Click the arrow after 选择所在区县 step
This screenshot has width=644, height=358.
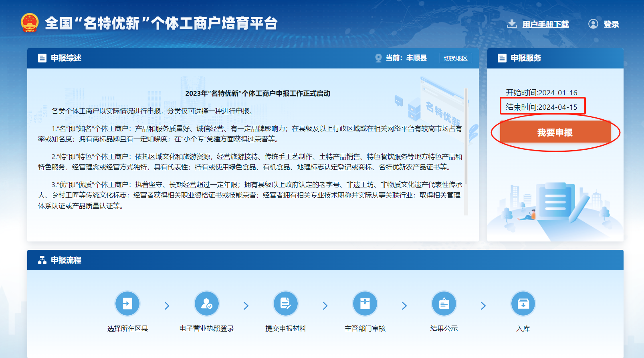tap(167, 306)
